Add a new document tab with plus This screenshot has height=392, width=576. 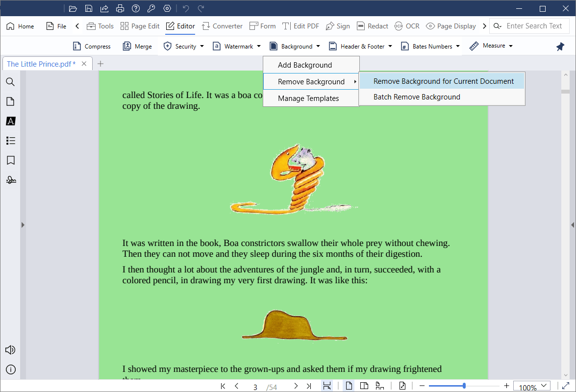tap(100, 64)
